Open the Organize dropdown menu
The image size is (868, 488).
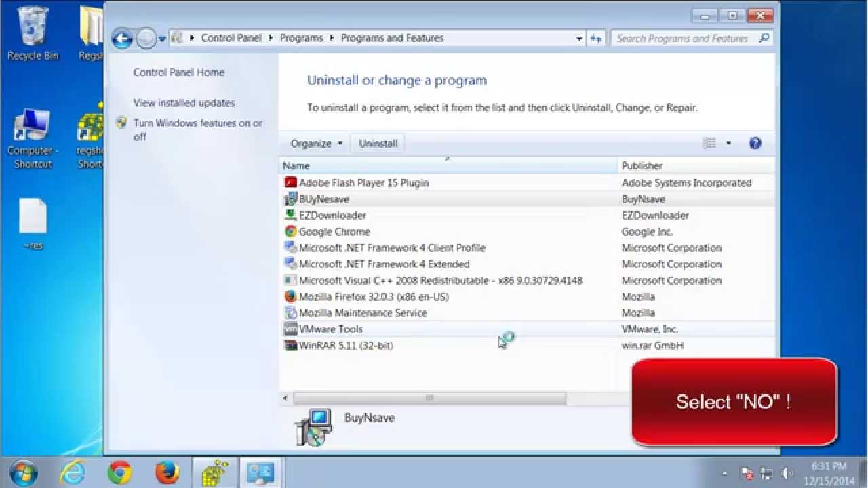[x=316, y=143]
